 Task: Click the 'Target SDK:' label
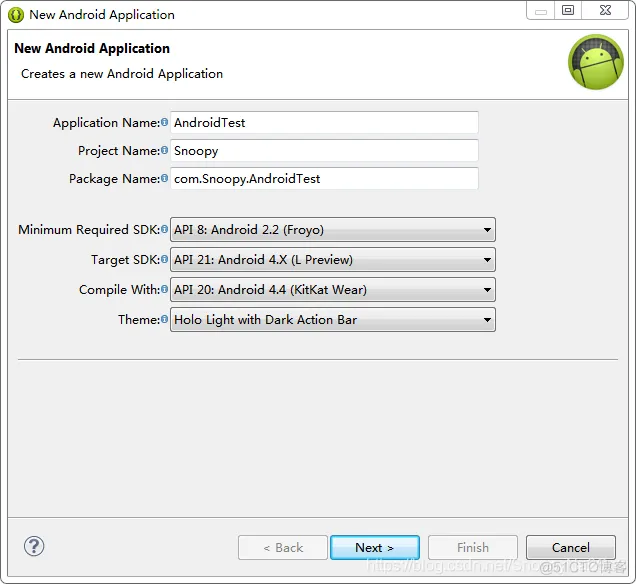[125, 260]
